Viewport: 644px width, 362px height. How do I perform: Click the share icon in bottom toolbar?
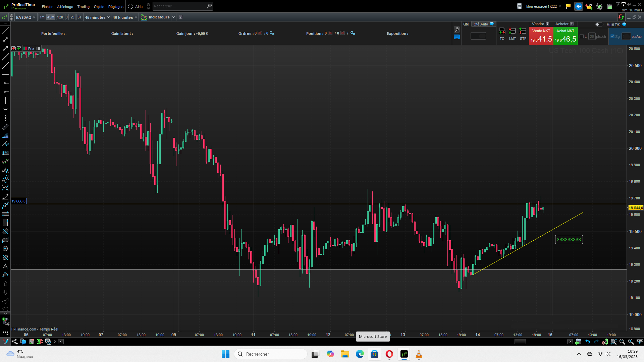pos(14,342)
